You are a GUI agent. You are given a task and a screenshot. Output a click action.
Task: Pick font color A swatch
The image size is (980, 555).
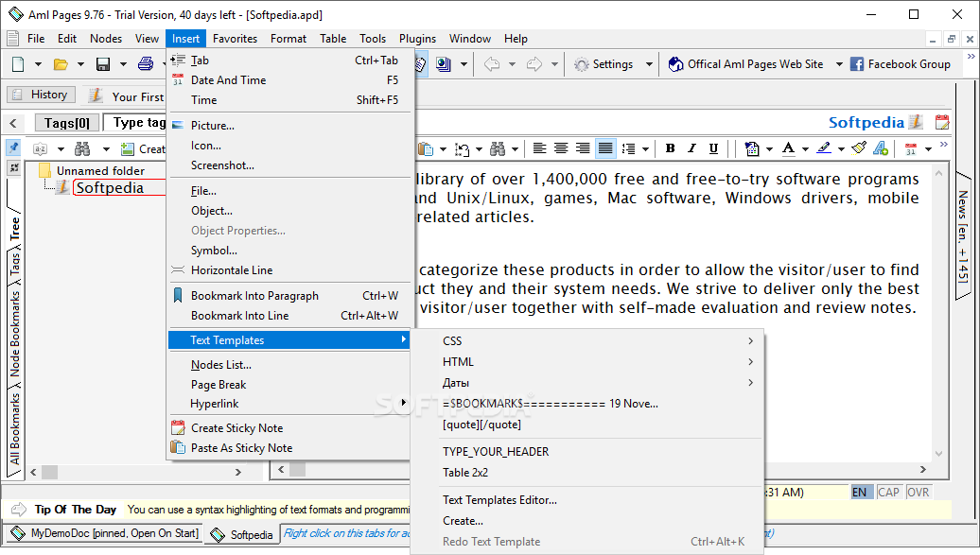click(x=789, y=148)
